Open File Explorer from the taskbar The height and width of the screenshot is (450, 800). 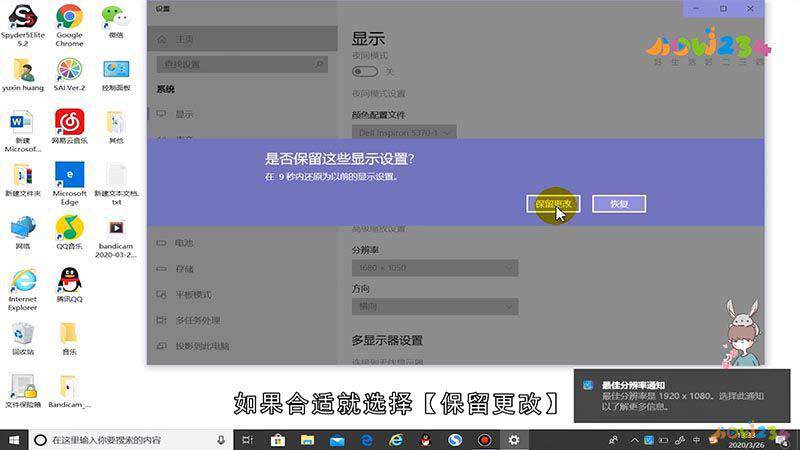(x=307, y=440)
